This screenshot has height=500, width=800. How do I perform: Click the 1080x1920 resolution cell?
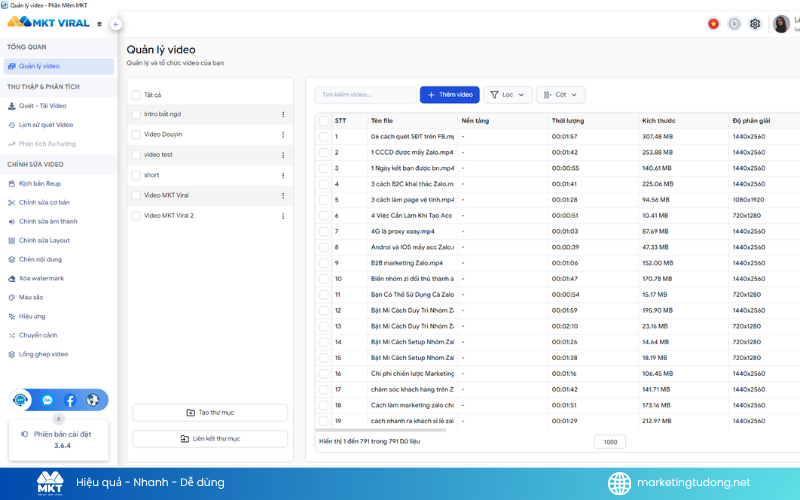749,200
